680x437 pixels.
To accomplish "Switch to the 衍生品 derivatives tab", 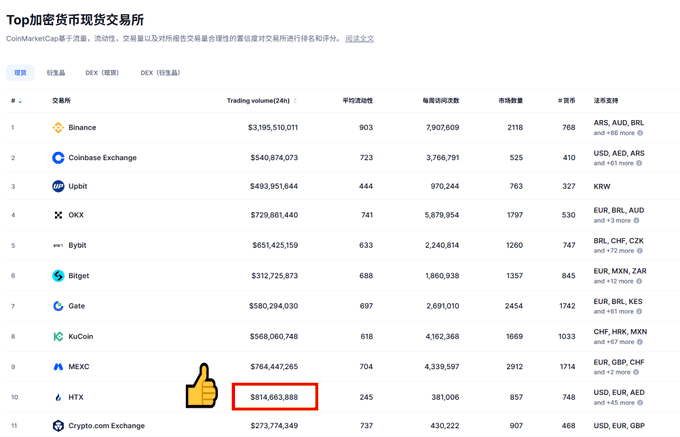I will coord(56,73).
